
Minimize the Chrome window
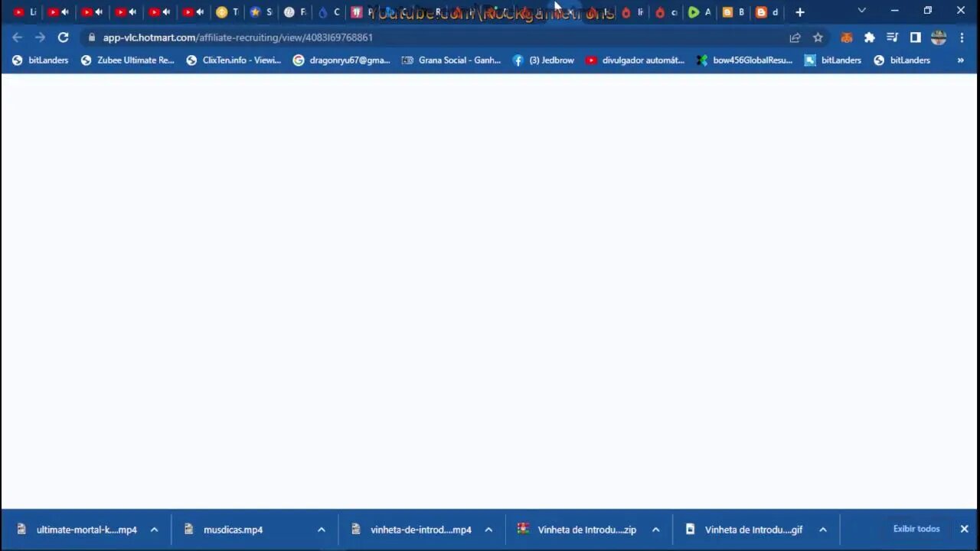pyautogui.click(x=894, y=11)
